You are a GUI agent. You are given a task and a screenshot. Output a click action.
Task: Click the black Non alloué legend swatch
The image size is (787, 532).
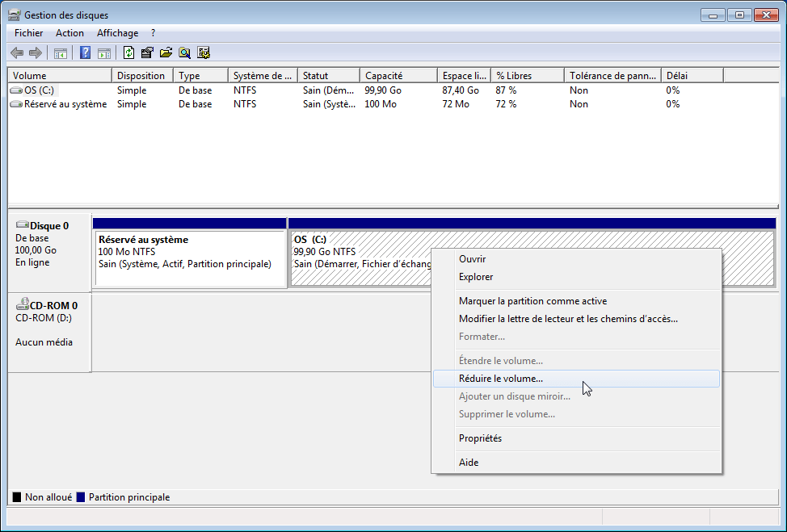(x=16, y=497)
